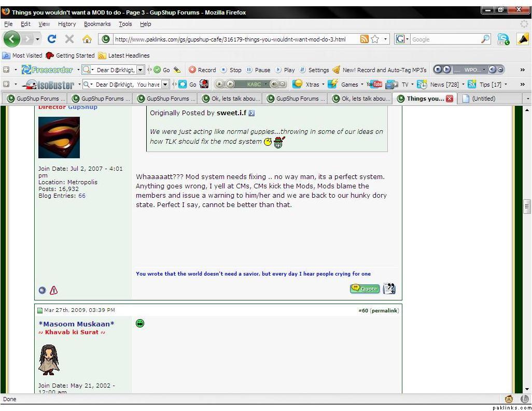Switch to the (Untitled) tab
The height and width of the screenshot is (411, 532).
pyautogui.click(x=483, y=99)
